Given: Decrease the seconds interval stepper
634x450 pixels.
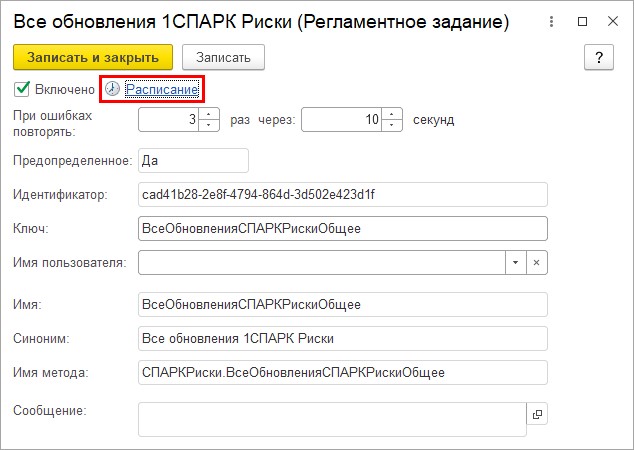Looking at the screenshot, I should [x=391, y=125].
